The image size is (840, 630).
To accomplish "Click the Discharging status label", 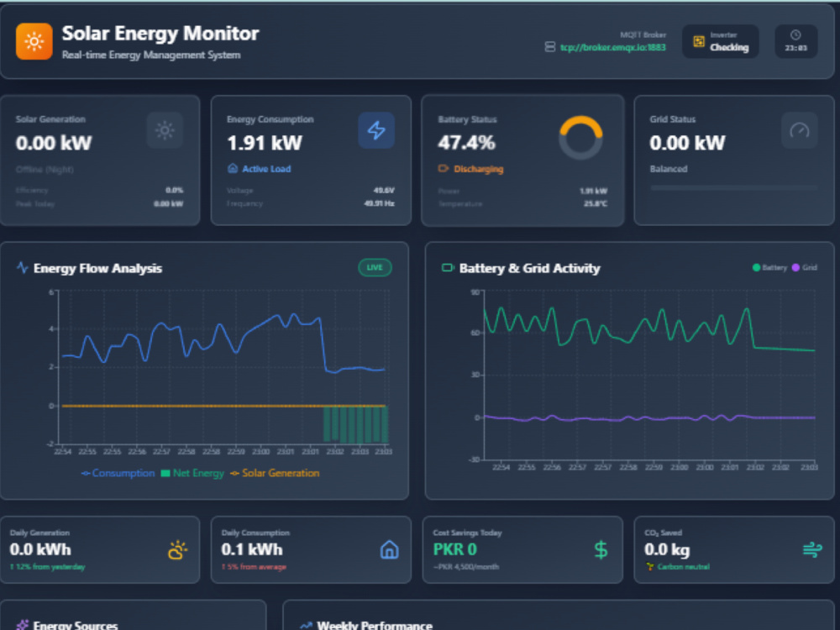I will 479,170.
